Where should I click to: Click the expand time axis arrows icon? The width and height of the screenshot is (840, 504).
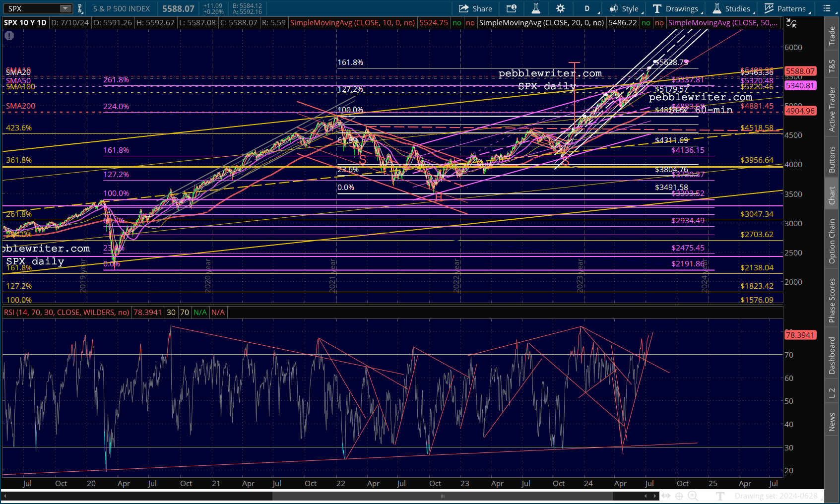(x=666, y=496)
